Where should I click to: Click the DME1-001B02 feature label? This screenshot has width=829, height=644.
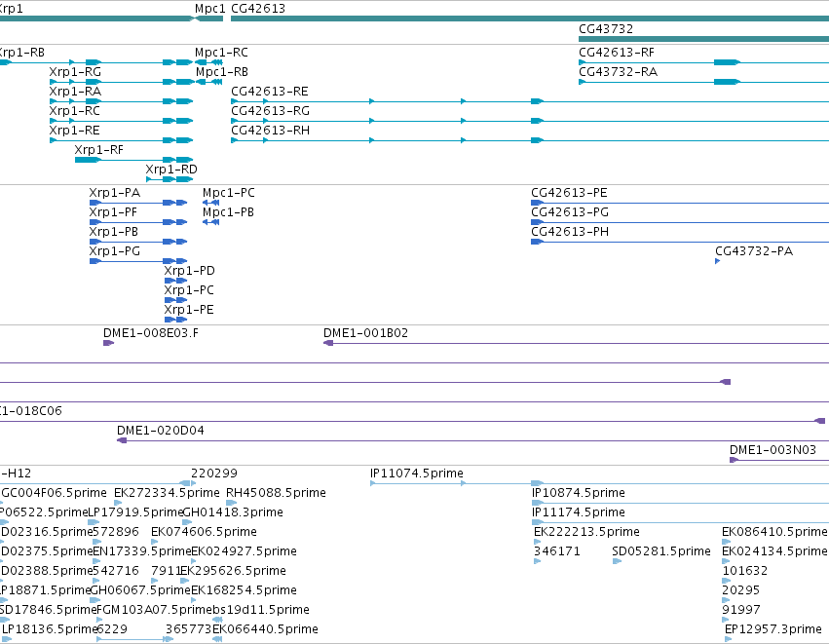[366, 333]
